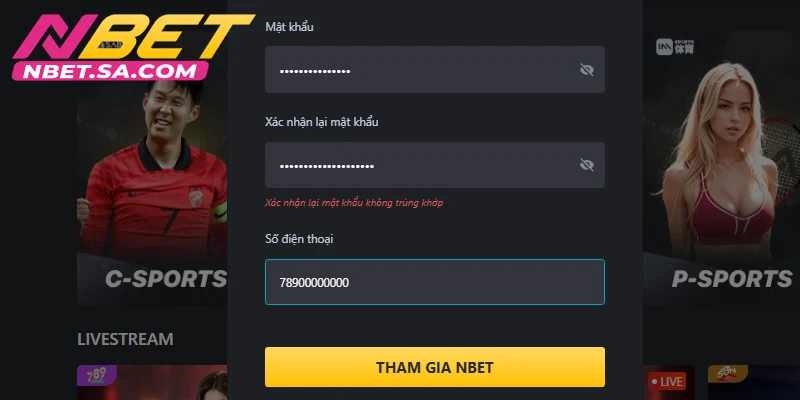Show password in the Mật khẩu field
The width and height of the screenshot is (800, 400).
click(x=587, y=70)
